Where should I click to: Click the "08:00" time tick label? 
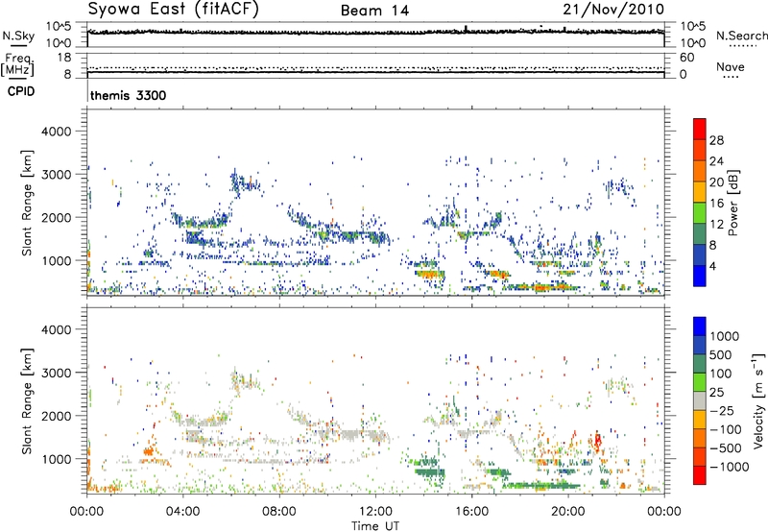click(x=278, y=512)
